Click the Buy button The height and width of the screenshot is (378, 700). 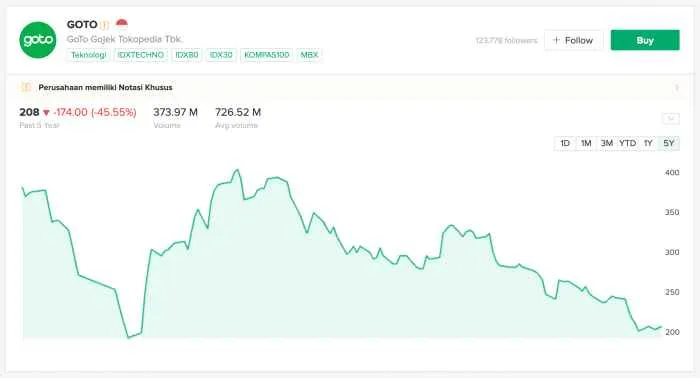[645, 40]
